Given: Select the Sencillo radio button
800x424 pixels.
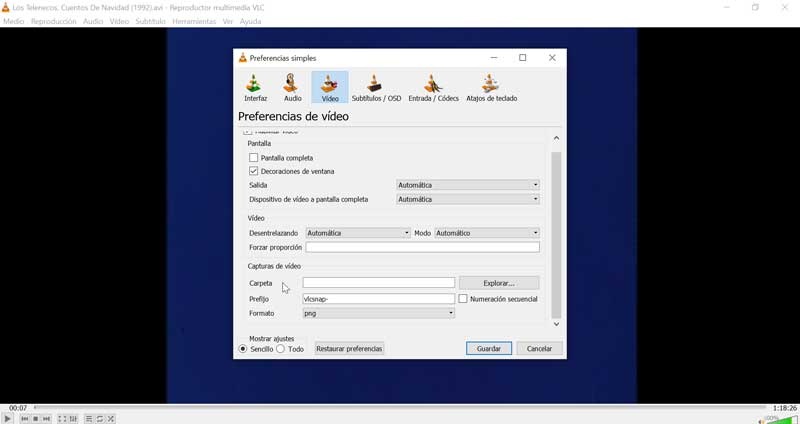Looking at the screenshot, I should (243, 349).
